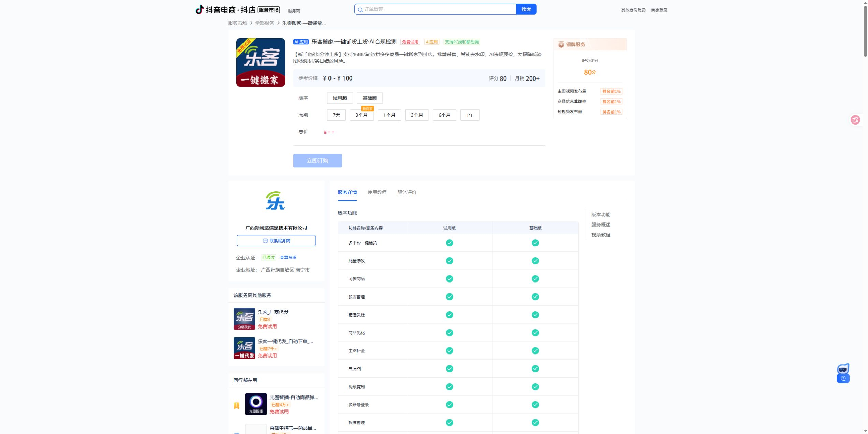Choose the 6个月 period option
Viewport: 868px width, 434px height.
[444, 115]
